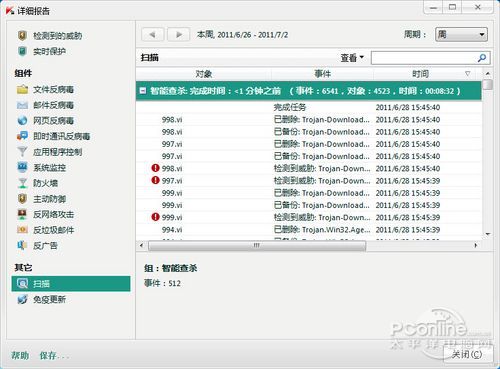Screen dimensions: 500x369
Task: Select 系统监控 component text
Action: [x=49, y=167]
